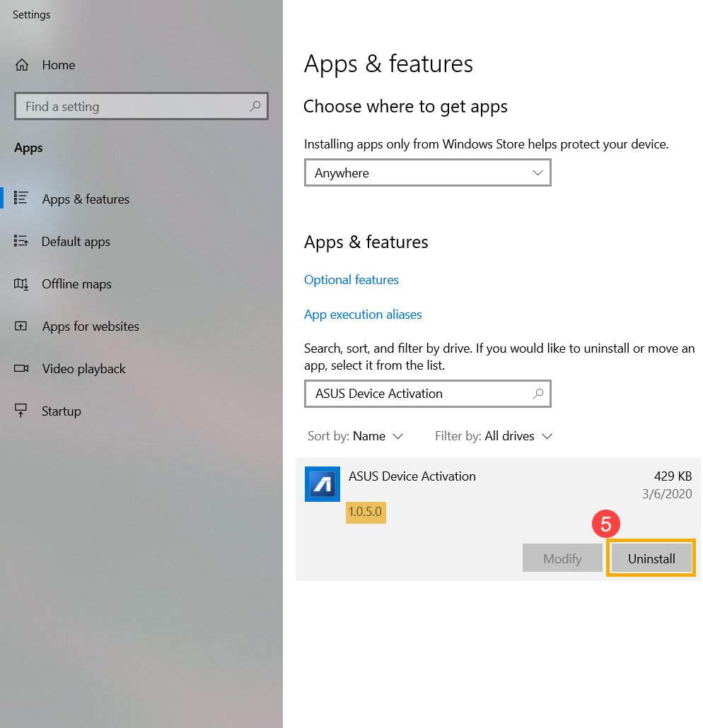Click the Settings window title text

(31, 15)
